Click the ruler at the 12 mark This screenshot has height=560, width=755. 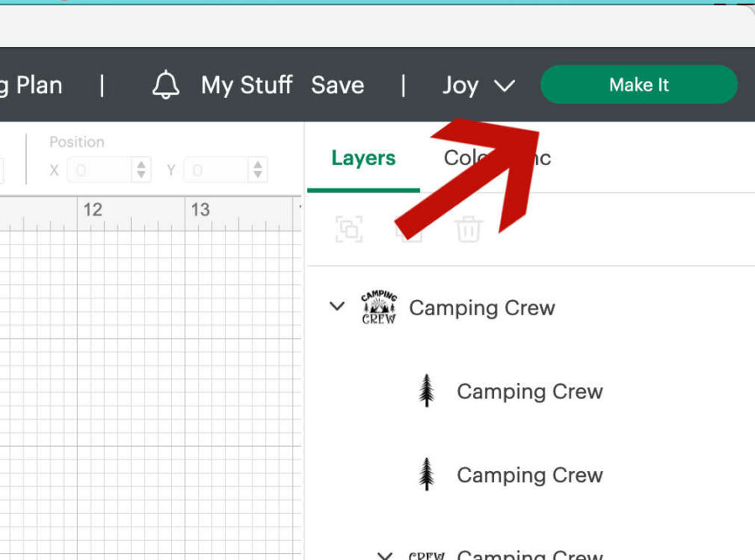tap(92, 210)
